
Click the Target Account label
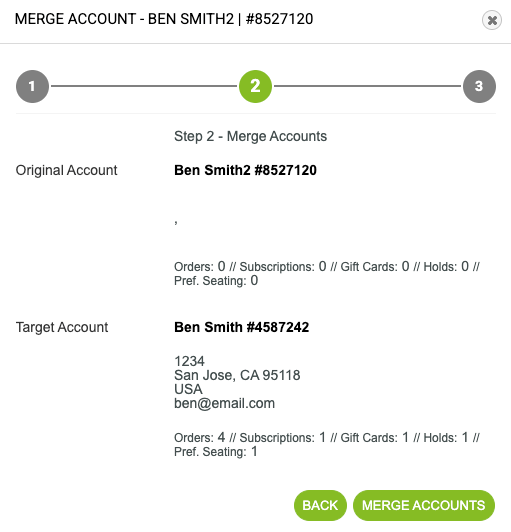coord(62,327)
